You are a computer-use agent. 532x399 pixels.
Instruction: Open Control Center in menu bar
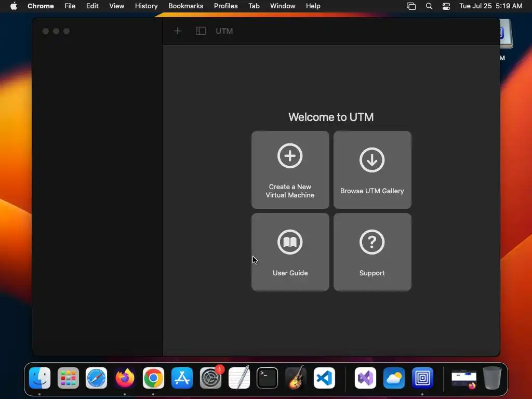click(x=446, y=6)
